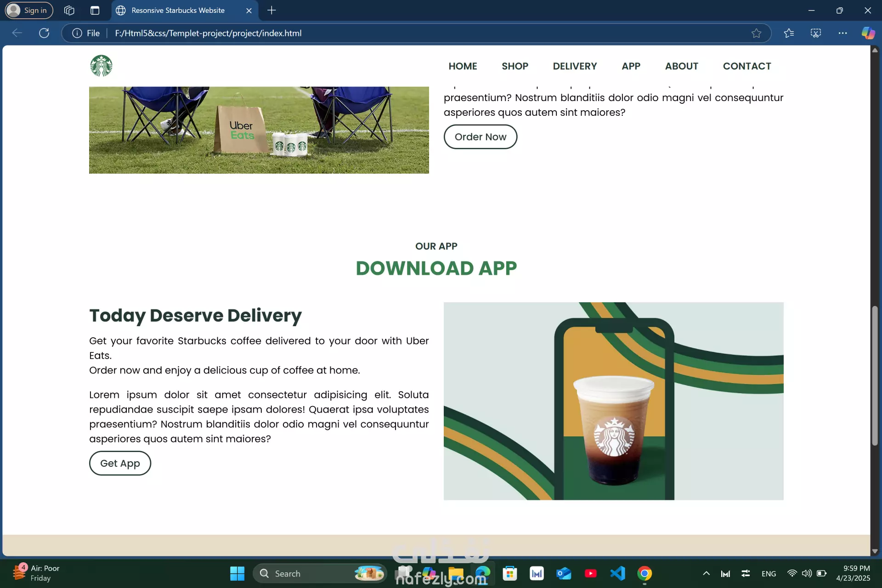Image resolution: width=882 pixels, height=588 pixels.
Task: Click the page vertical scrollbar thumb
Action: pos(875,376)
